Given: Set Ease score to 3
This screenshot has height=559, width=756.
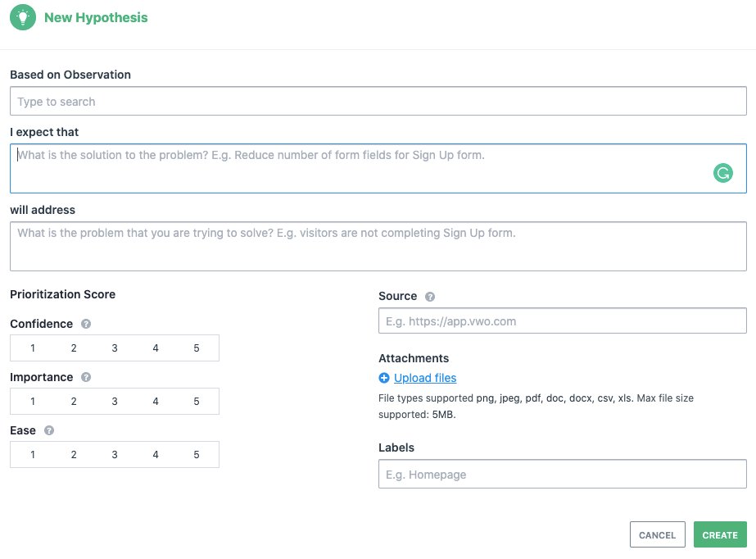Looking at the screenshot, I should pos(115,454).
